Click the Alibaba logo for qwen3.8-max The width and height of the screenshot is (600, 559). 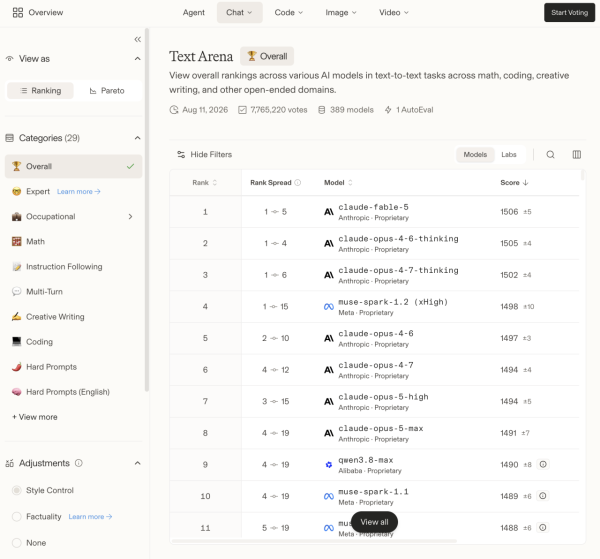point(329,465)
